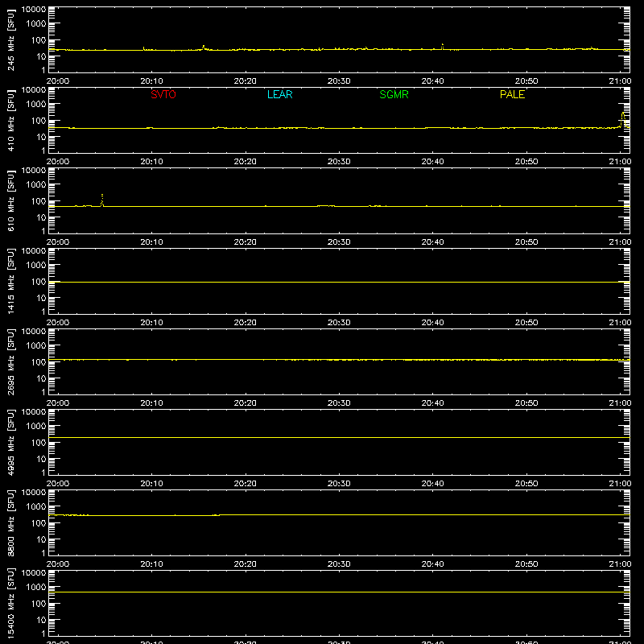Click the green SGMR station label
The width and height of the screenshot is (644, 644).
394,94
